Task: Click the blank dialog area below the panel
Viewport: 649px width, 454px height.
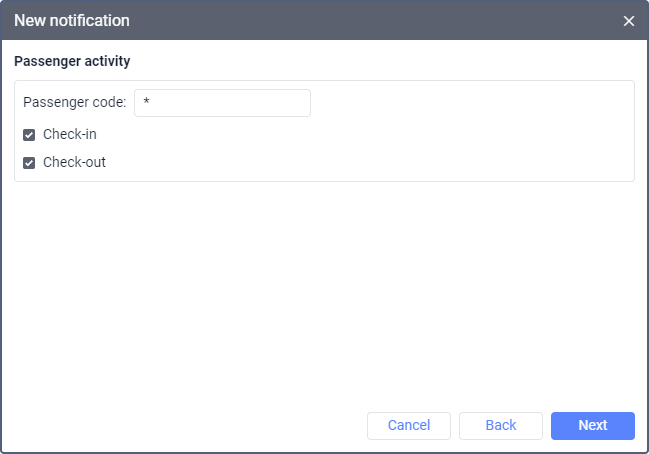Action: (x=320, y=290)
